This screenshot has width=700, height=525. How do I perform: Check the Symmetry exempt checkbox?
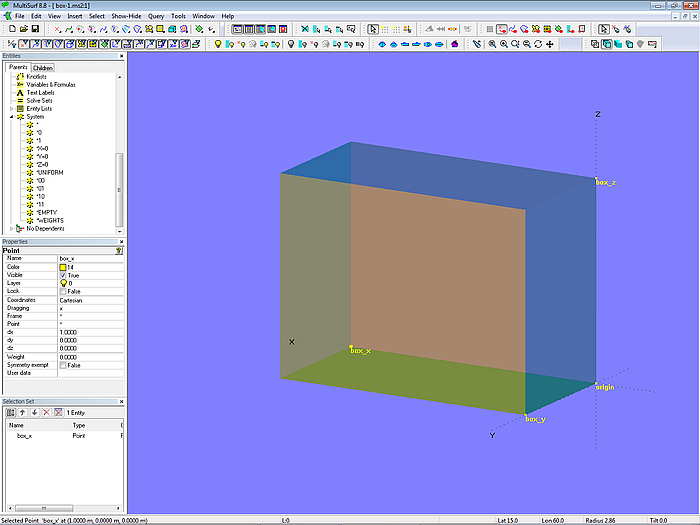click(63, 365)
